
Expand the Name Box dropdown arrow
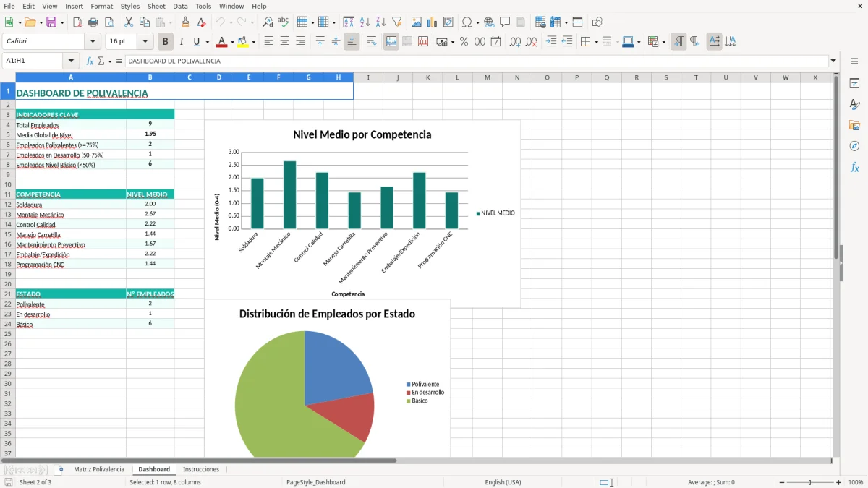pos(71,61)
